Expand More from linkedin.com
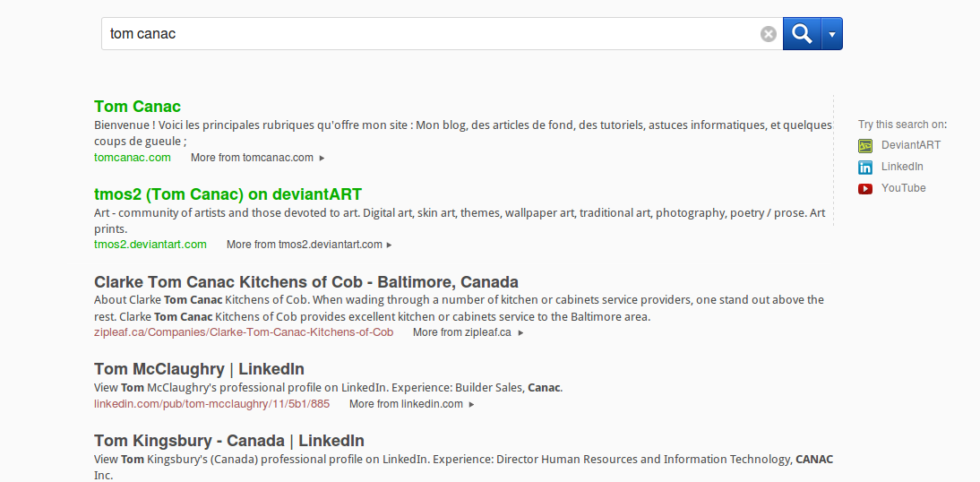This screenshot has width=980, height=482. coord(411,404)
